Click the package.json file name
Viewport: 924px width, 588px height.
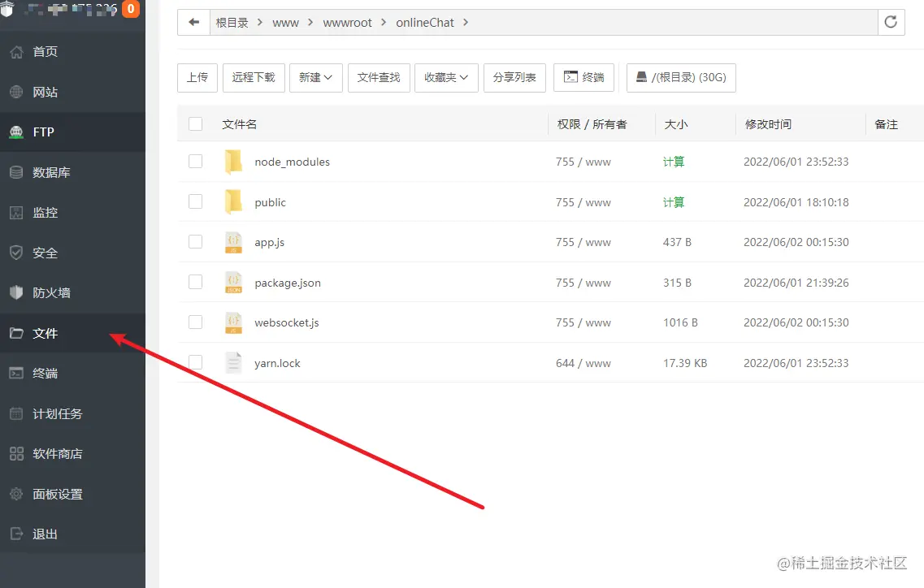(x=288, y=283)
